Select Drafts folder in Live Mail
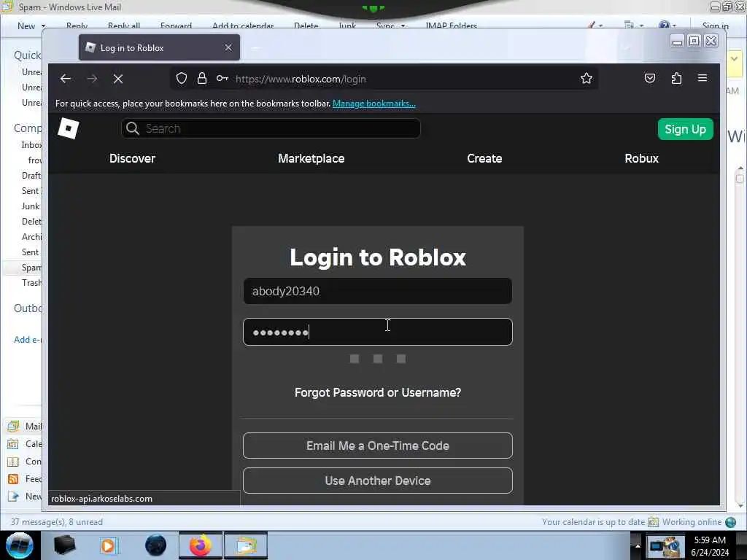Image resolution: width=747 pixels, height=560 pixels. [31, 176]
